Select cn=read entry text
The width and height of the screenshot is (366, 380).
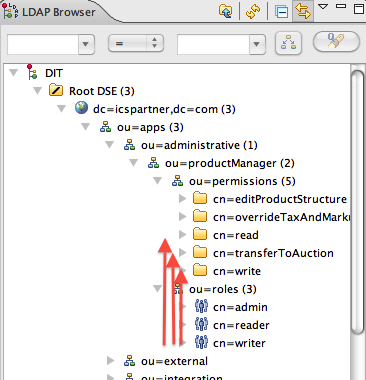click(x=236, y=235)
